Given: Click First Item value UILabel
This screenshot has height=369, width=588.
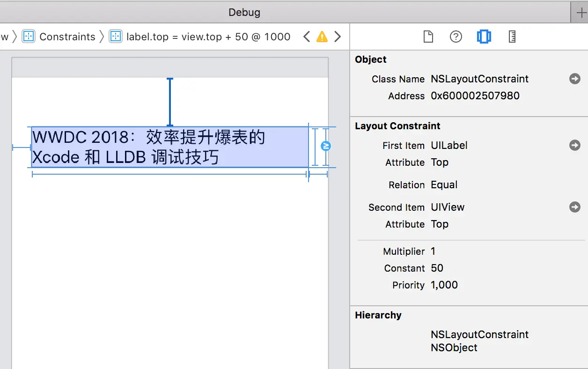Looking at the screenshot, I should pos(449,145).
